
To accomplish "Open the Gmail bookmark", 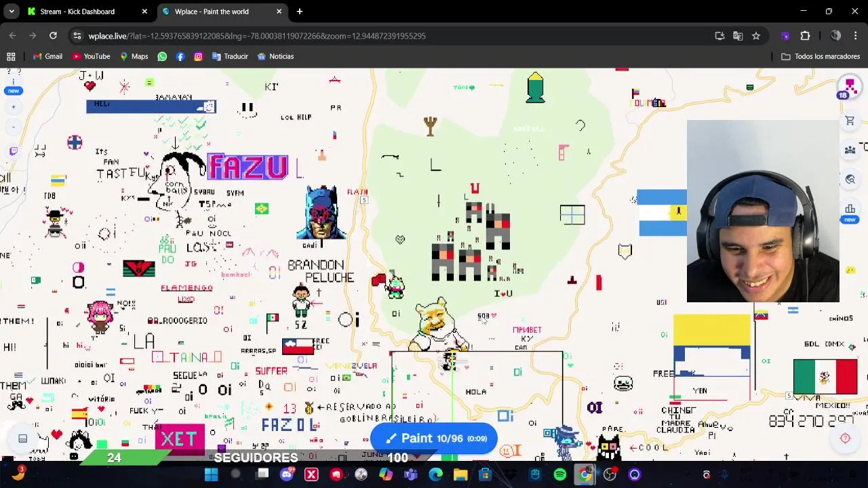I will pyautogui.click(x=47, y=56).
